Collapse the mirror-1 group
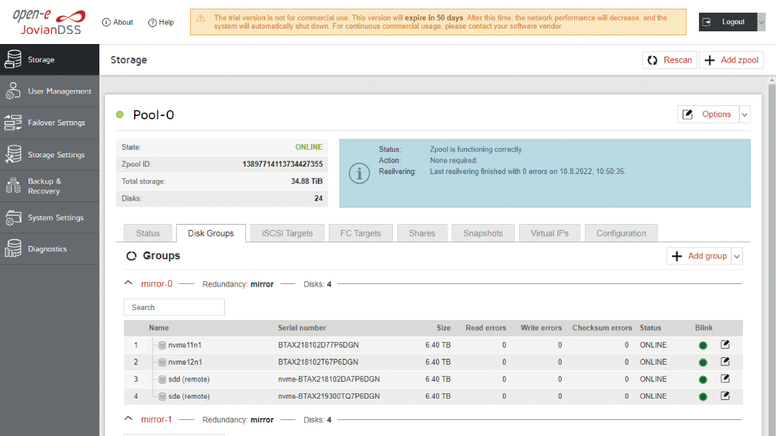 coord(128,419)
